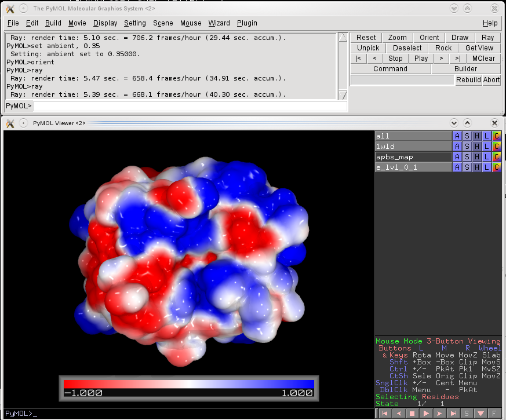Open Action menu for 'all' object
This screenshot has height=420, width=506.
pos(457,136)
